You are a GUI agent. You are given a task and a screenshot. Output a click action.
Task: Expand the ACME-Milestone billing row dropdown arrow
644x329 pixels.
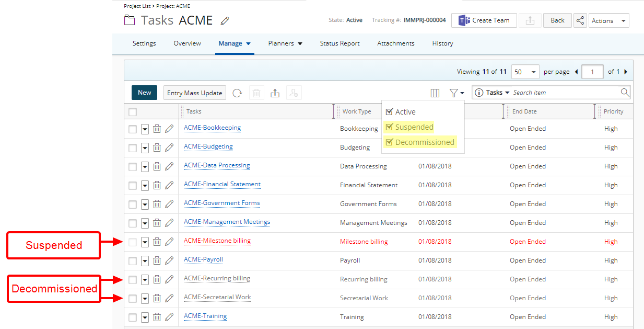[x=145, y=242]
